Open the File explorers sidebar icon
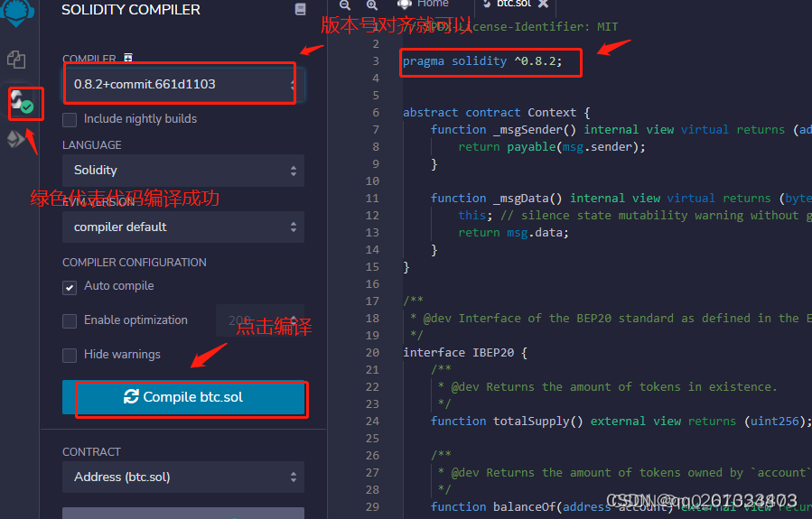Image resolution: width=812 pixels, height=519 pixels. click(16, 60)
